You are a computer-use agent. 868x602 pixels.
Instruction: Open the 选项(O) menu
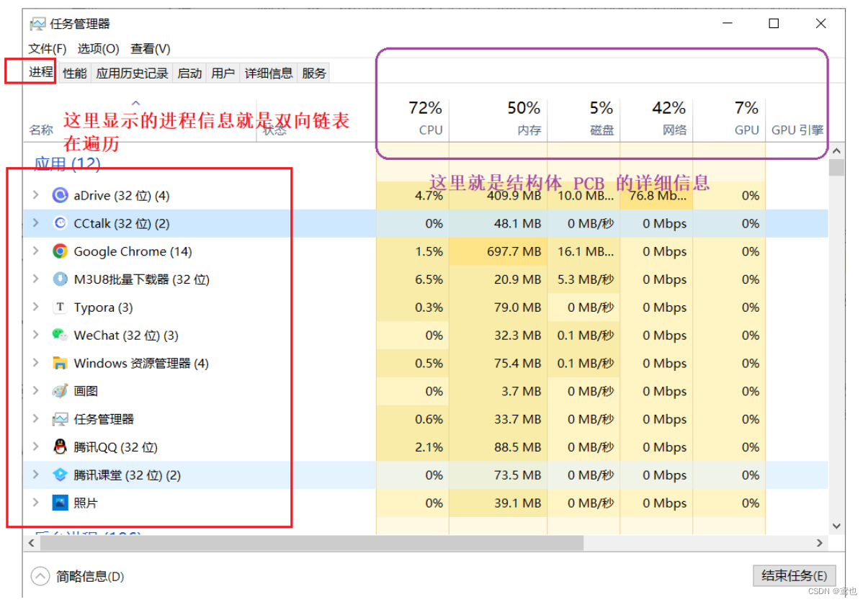click(99, 49)
